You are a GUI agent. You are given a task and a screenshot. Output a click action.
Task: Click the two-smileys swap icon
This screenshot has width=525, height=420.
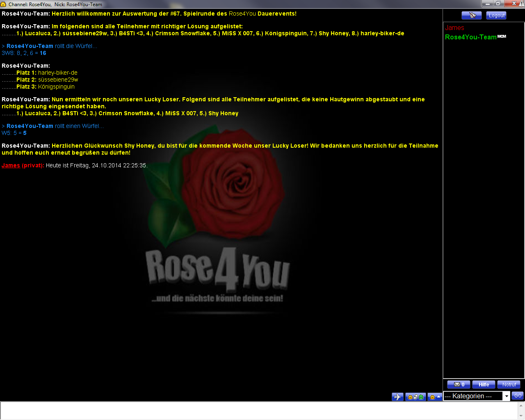(415, 397)
